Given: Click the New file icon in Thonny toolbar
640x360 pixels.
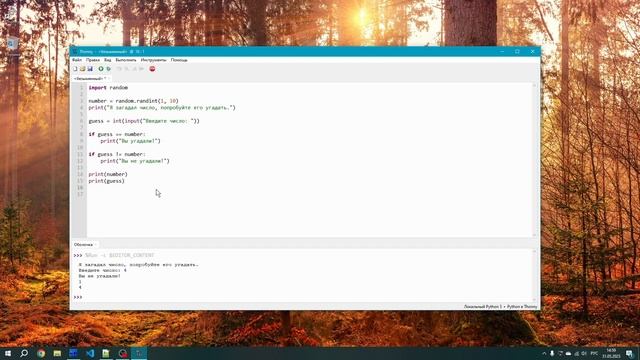Looking at the screenshot, I should pyautogui.click(x=75, y=69).
